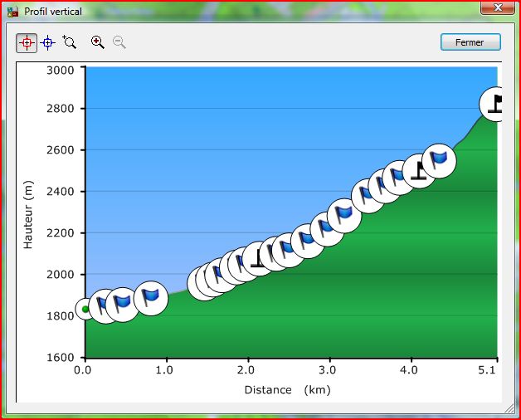Click the green start point marker
Viewport: 521px width, 420px height.
click(85, 309)
